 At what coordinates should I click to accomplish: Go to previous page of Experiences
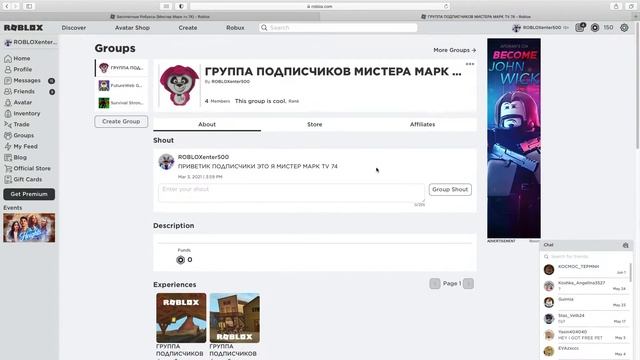pos(435,284)
